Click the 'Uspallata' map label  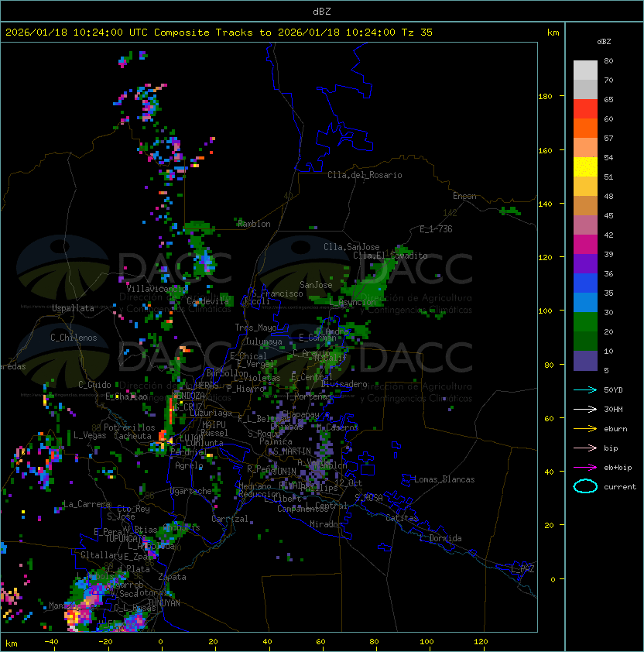(x=73, y=308)
